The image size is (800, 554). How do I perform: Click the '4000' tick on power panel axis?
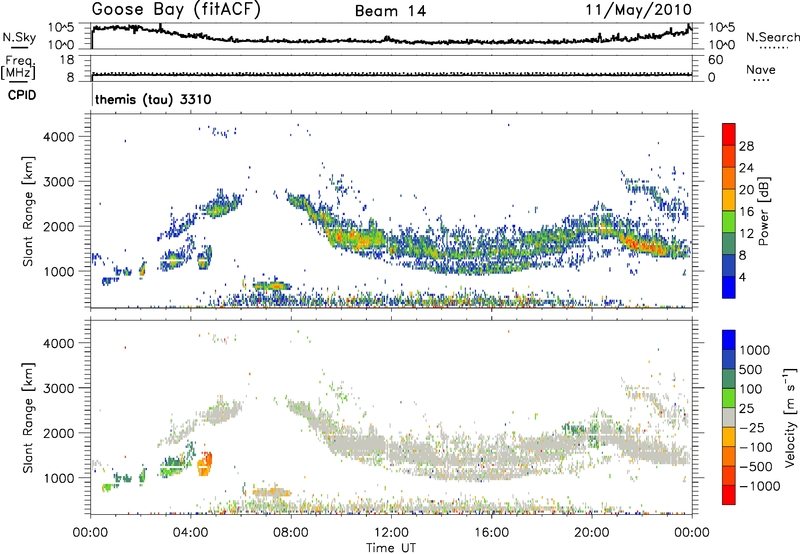pos(59,137)
